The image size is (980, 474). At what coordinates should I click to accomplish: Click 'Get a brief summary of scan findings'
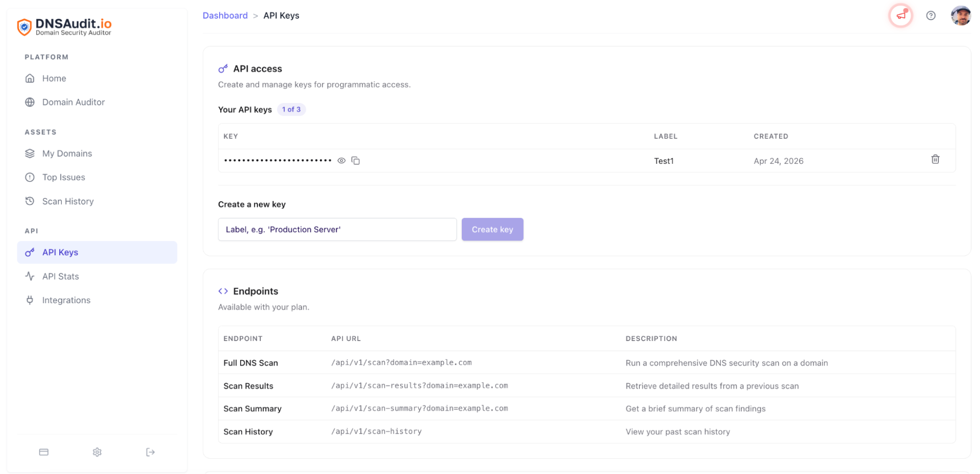click(695, 409)
